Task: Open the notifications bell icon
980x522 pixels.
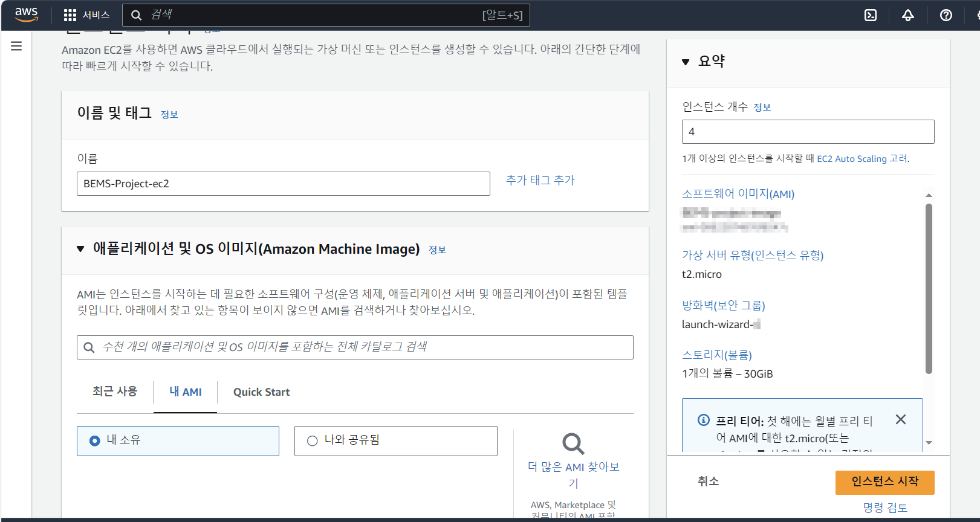Action: point(908,15)
